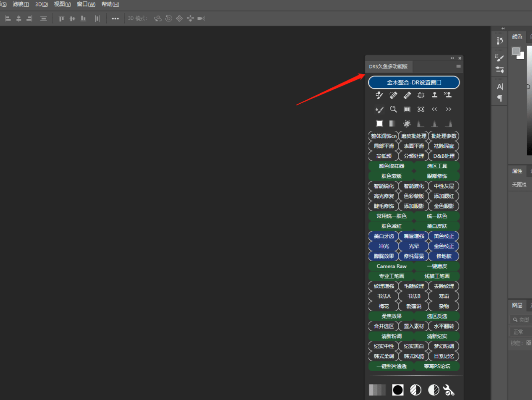Click the 金木整合-DR设置窗口 button

(414, 82)
